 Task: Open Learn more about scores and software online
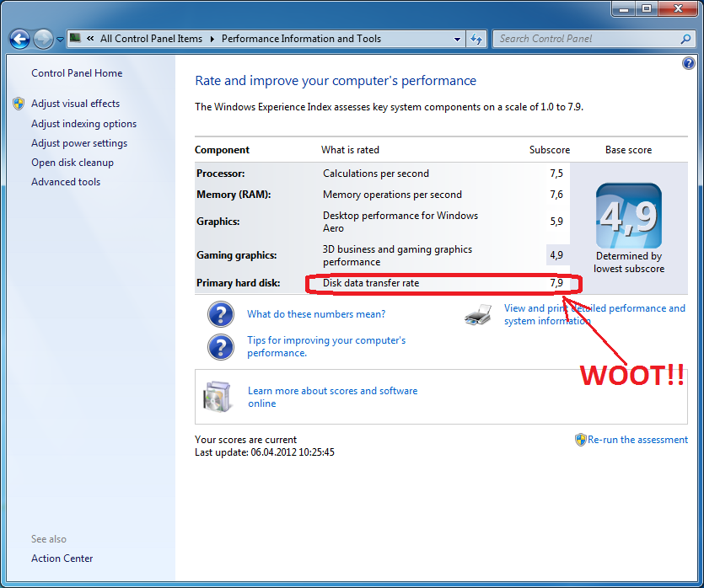pyautogui.click(x=333, y=397)
